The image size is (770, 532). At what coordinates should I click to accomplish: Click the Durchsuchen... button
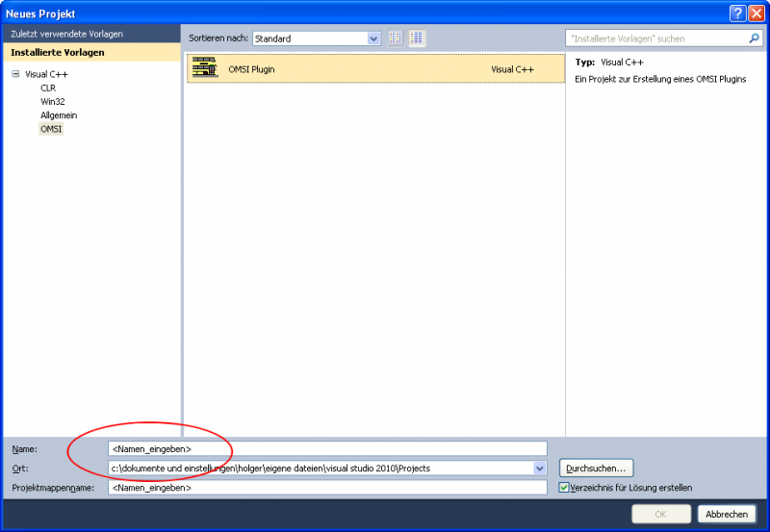[x=596, y=469]
